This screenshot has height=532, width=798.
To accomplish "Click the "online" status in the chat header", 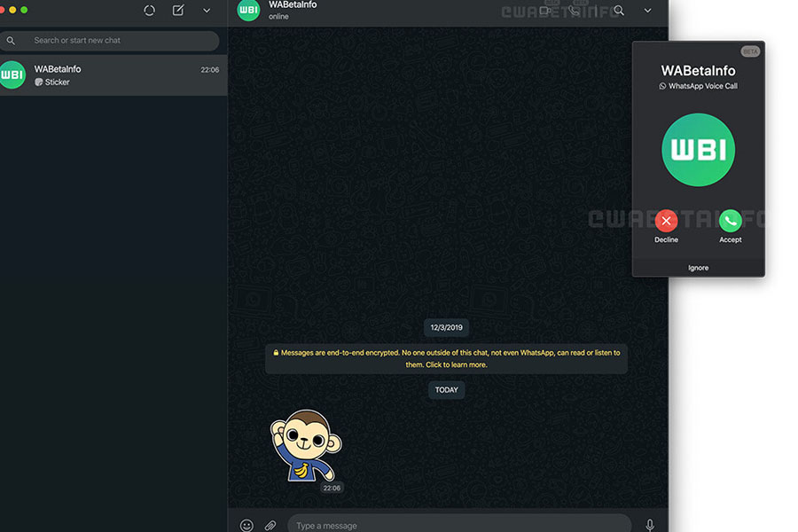I will pyautogui.click(x=278, y=17).
